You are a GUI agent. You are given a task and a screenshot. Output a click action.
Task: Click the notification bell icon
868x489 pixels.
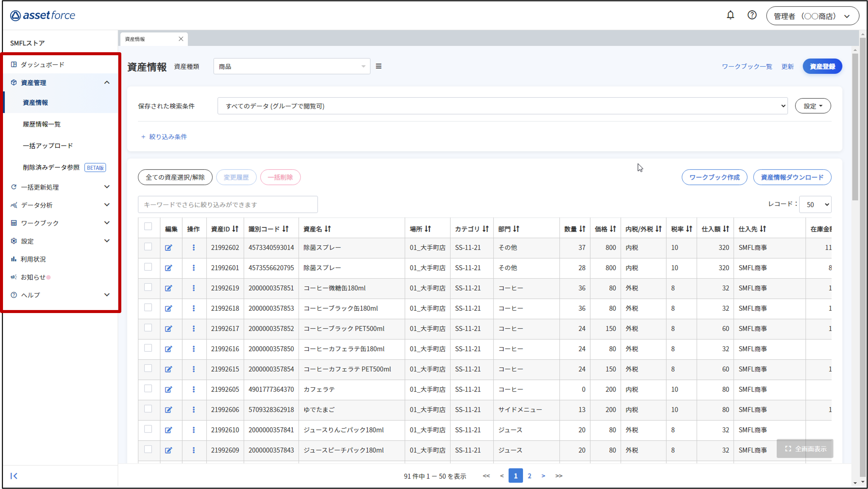click(x=730, y=15)
